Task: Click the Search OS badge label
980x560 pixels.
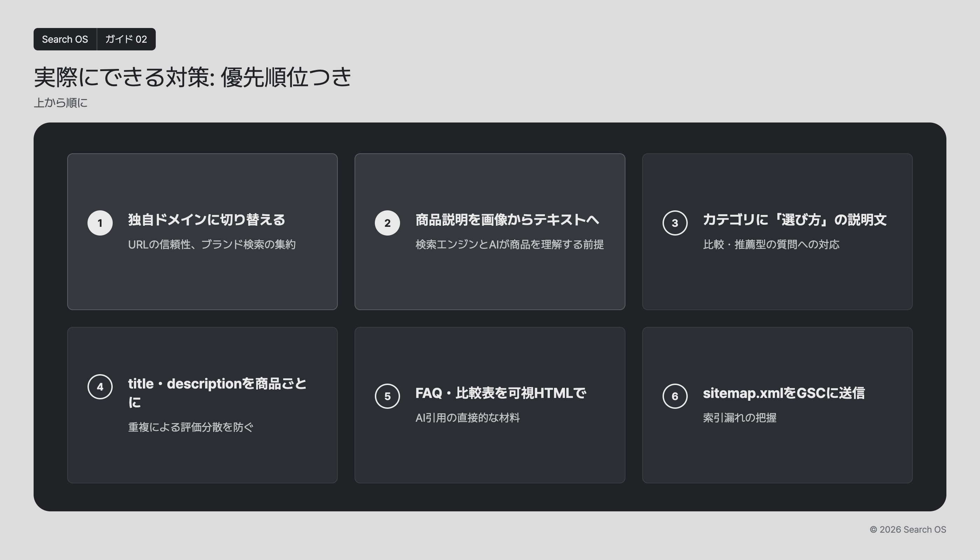Action: [x=65, y=39]
